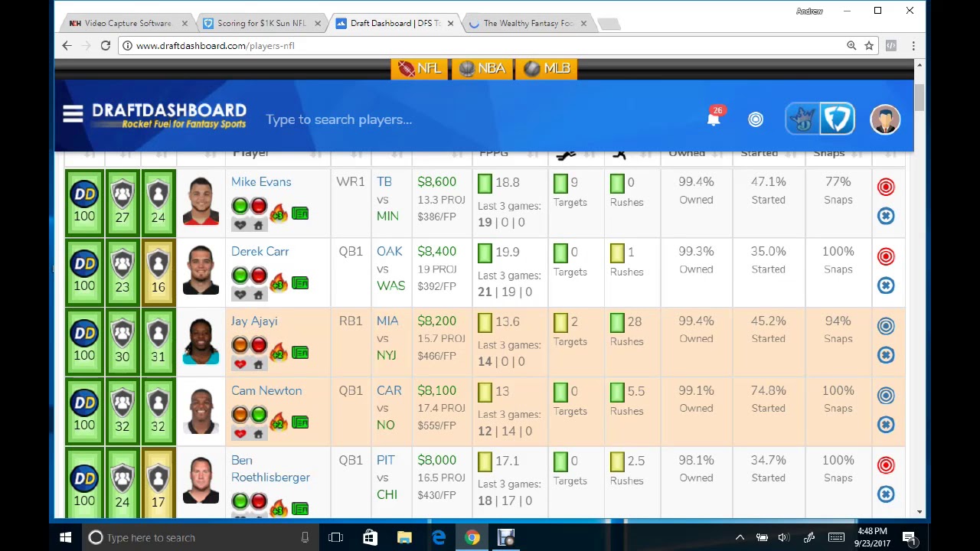This screenshot has width=980, height=551.
Task: Click the browser address bar URL
Action: point(215,46)
